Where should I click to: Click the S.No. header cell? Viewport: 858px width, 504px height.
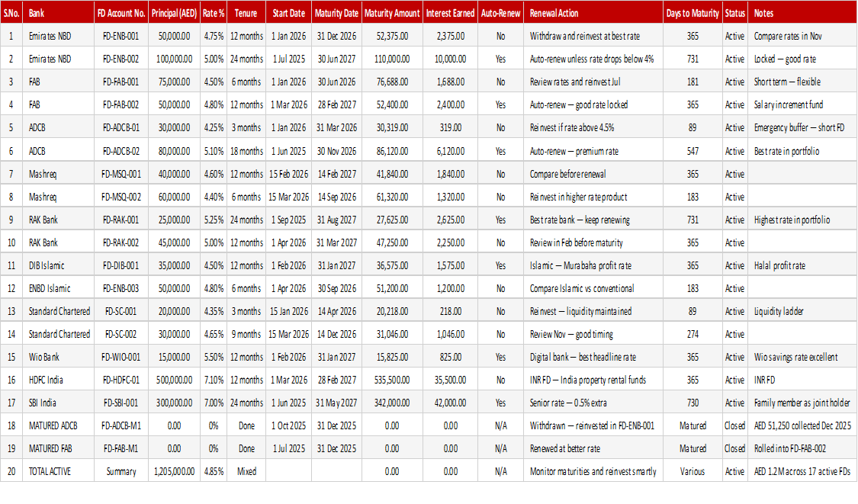[x=11, y=13]
